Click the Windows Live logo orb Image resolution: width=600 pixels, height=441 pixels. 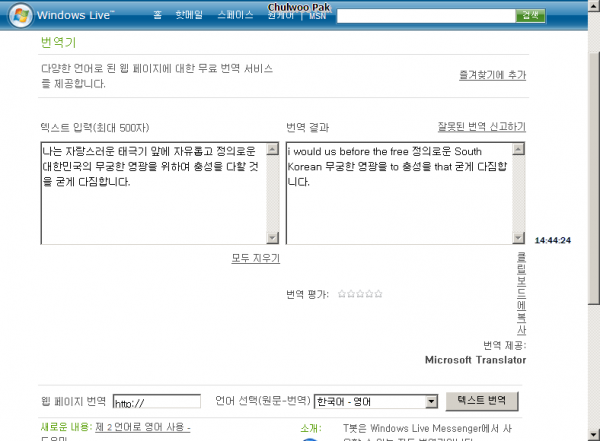[21, 15]
